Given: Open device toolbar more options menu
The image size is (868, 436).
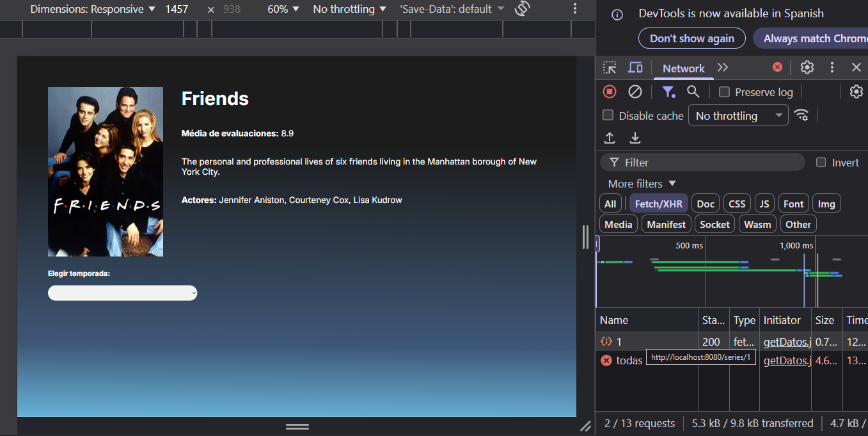Looking at the screenshot, I should click(575, 9).
